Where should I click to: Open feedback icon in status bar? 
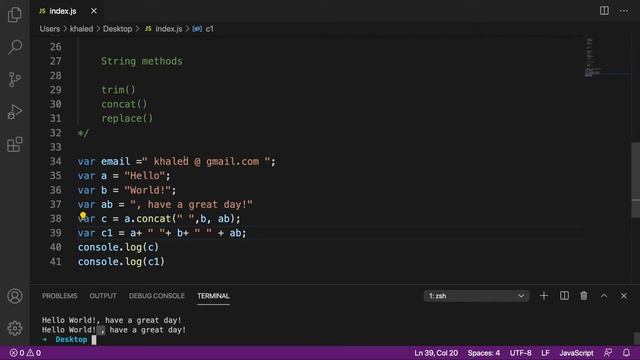coord(608,353)
